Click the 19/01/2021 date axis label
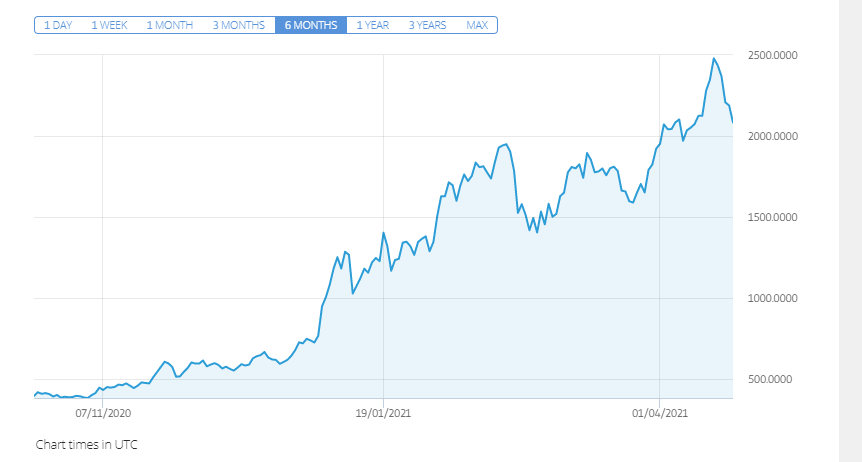 pyautogui.click(x=383, y=413)
